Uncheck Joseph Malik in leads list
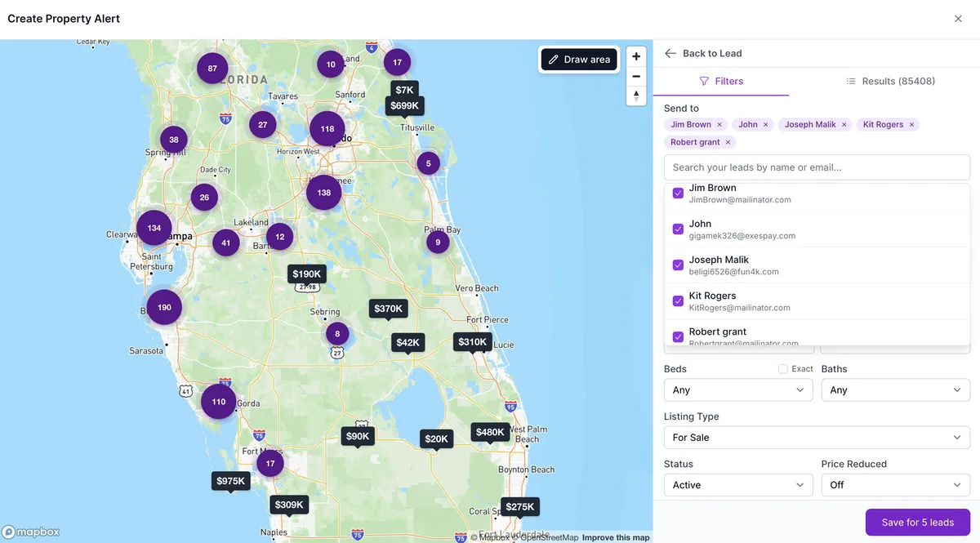This screenshot has height=543, width=980. (678, 265)
